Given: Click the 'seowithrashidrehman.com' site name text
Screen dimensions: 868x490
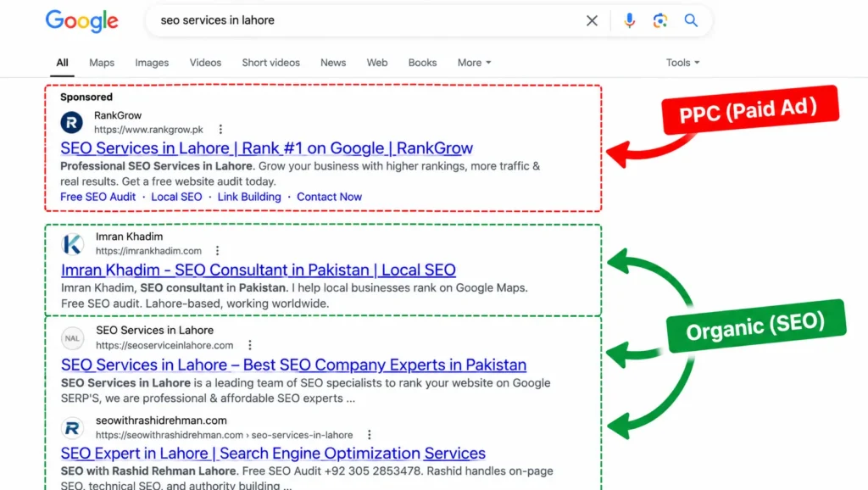Looking at the screenshot, I should (x=161, y=420).
